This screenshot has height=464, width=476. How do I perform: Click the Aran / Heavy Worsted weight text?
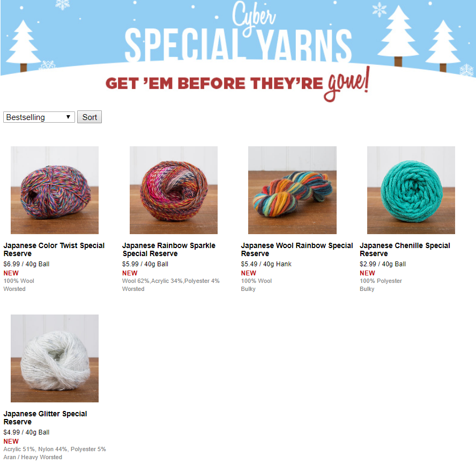(x=33, y=457)
